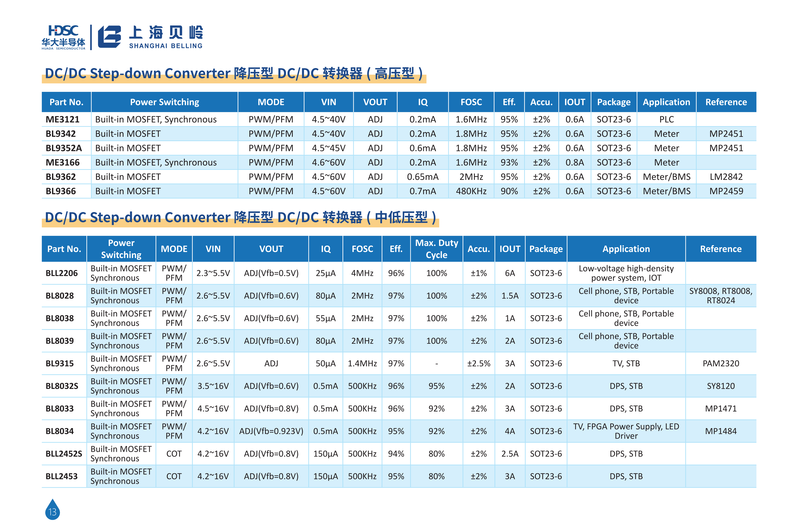Viewport: 798px width, 532px height.
Task: Click part number BLL2452S
Action: click(x=64, y=454)
